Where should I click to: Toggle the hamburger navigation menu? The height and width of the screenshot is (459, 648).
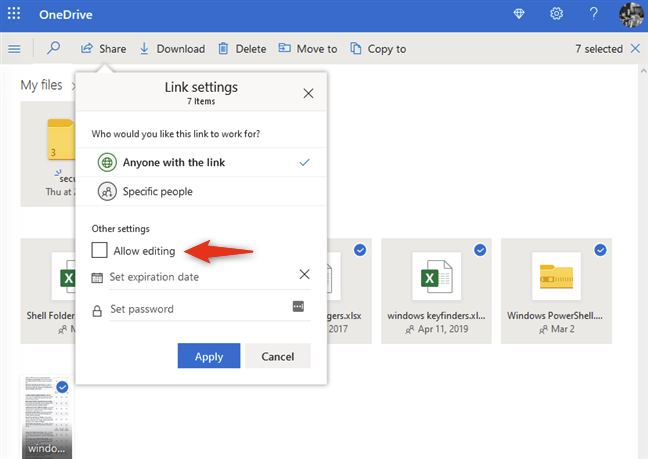[x=14, y=49]
